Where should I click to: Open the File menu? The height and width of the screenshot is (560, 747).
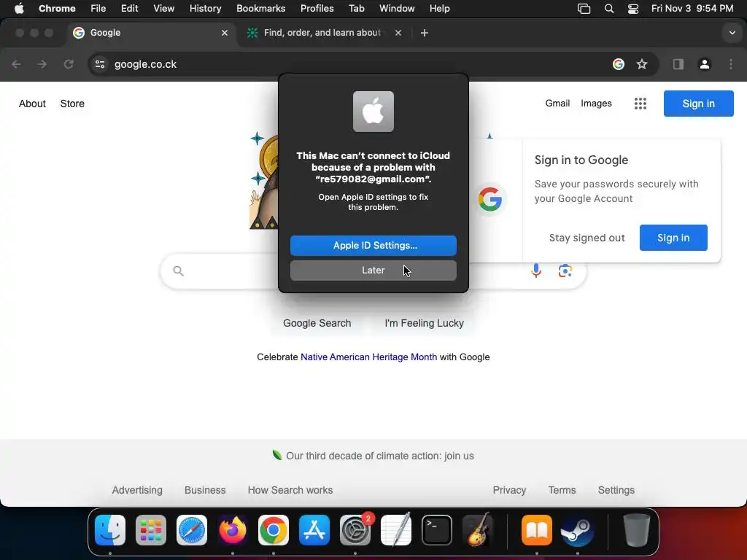point(98,9)
